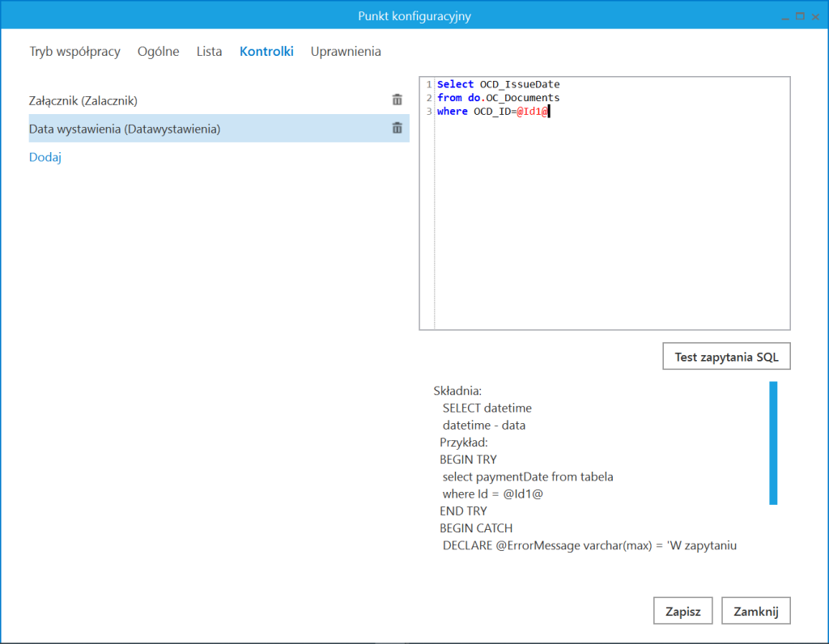Activate the Kontrolki tab

click(266, 51)
